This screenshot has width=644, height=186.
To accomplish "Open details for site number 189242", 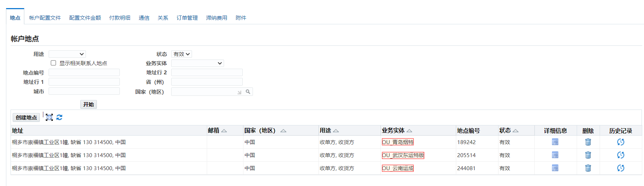I will [x=555, y=142].
